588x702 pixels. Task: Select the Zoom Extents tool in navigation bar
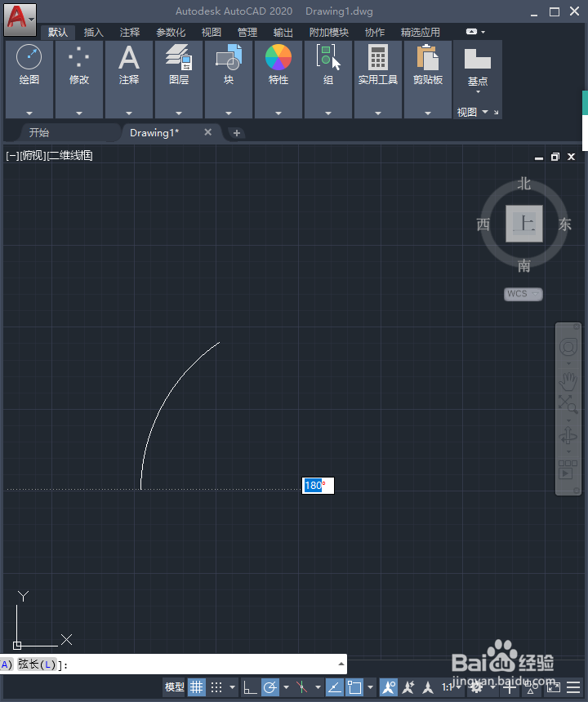(568, 404)
